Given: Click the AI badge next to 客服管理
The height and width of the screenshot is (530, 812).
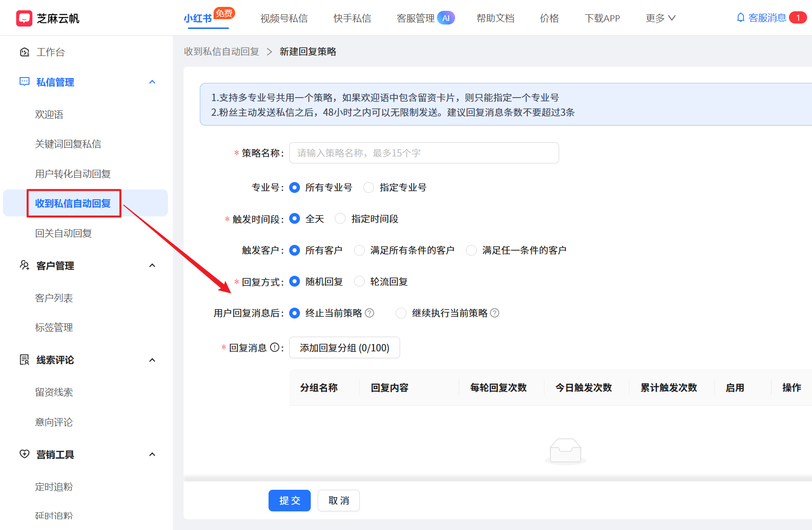Looking at the screenshot, I should coord(446,18).
